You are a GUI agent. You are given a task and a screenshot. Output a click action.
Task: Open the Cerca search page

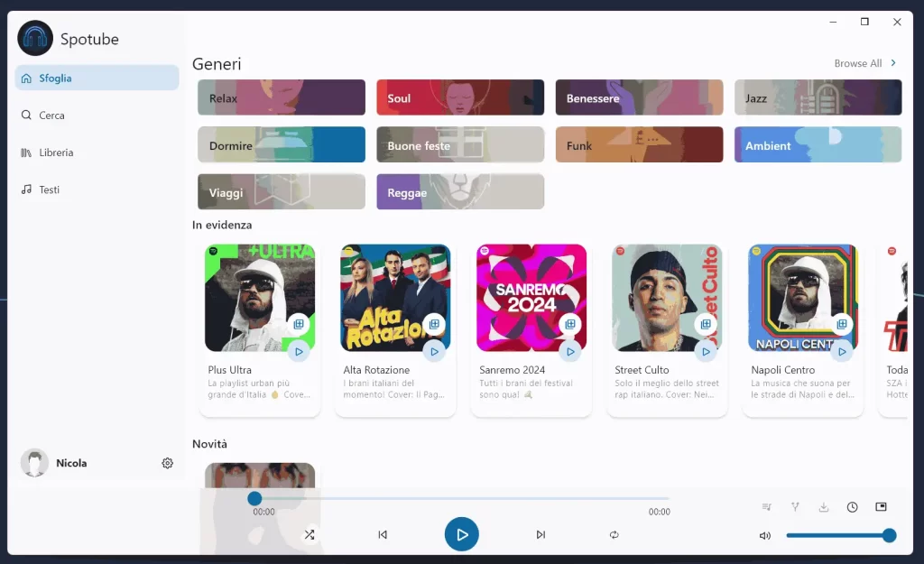(97, 115)
